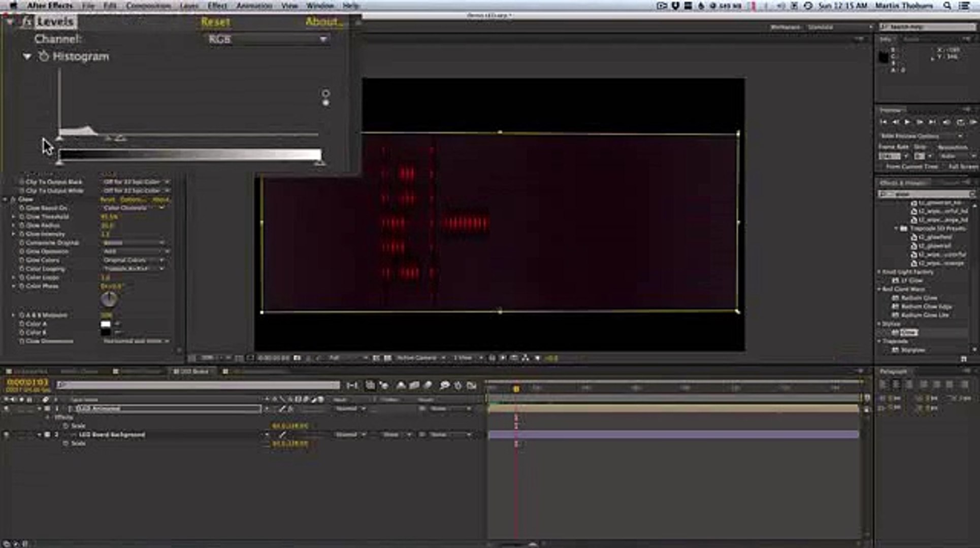Screen dimensions: 980x548
Task: Click the Play button in Preview panel
Action: pyautogui.click(x=907, y=122)
